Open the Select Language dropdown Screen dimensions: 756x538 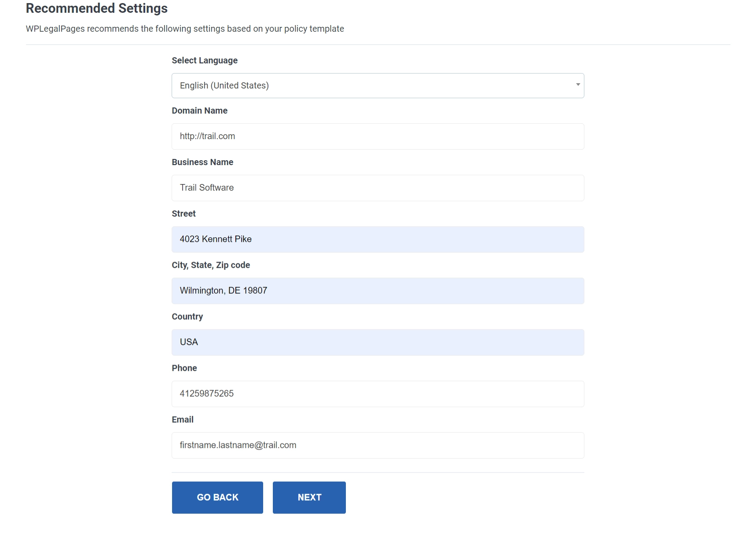coord(378,85)
